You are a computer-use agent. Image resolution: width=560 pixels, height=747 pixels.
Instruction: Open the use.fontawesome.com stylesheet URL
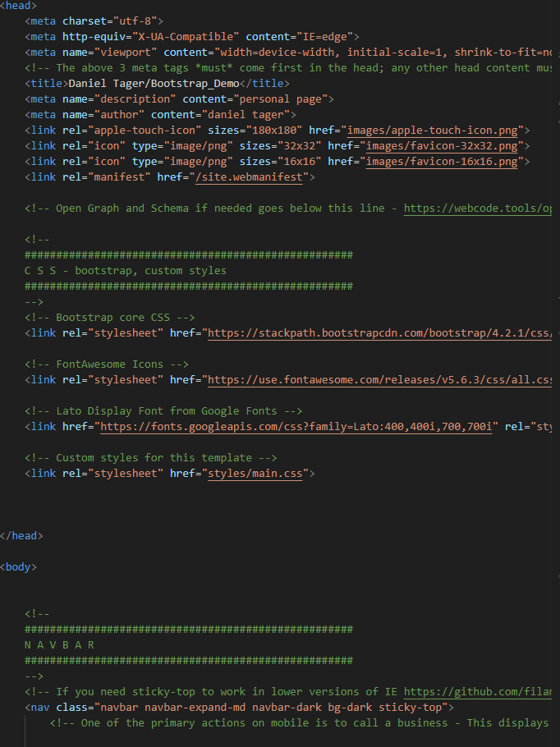coord(379,380)
